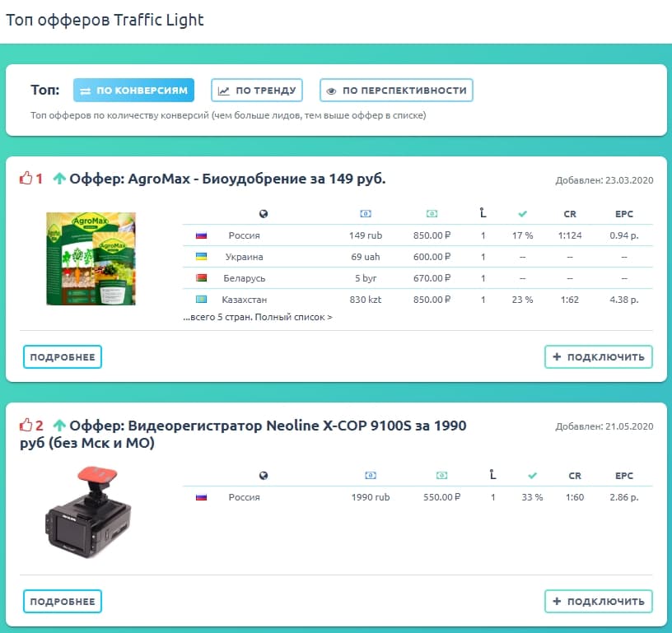Click green checkmark approve icon in Neoline table
Image resolution: width=672 pixels, height=633 pixels.
tap(532, 476)
